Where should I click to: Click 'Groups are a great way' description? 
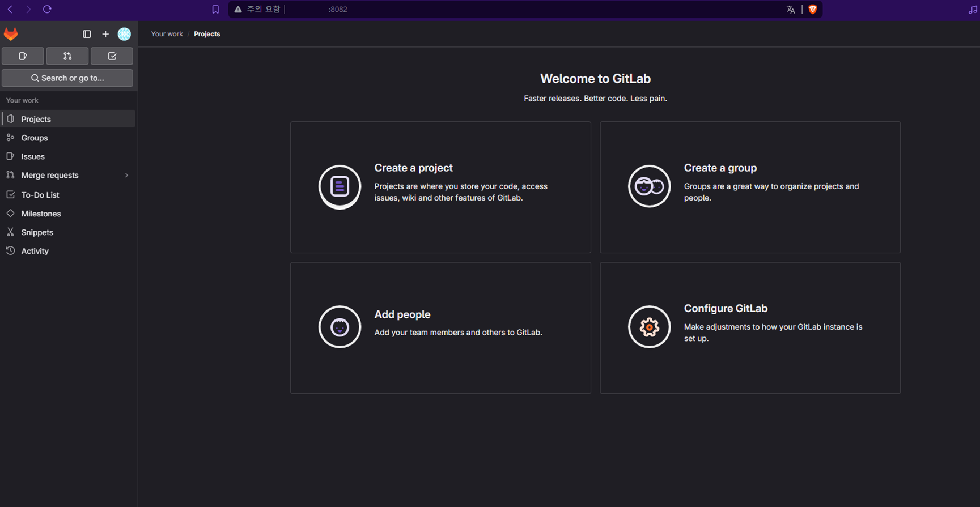771,192
